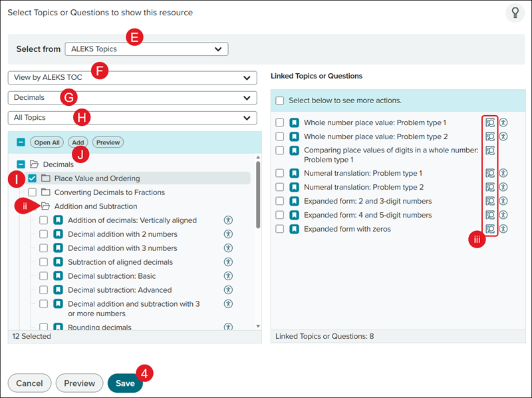Click preview icon for Expanded form with zeros
This screenshot has width=532, height=398.
point(491,229)
